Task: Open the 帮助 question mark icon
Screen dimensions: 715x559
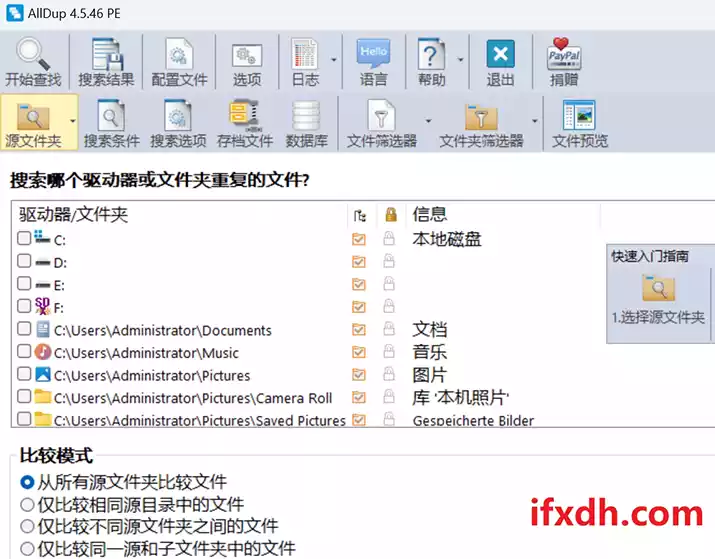Action: point(431,55)
